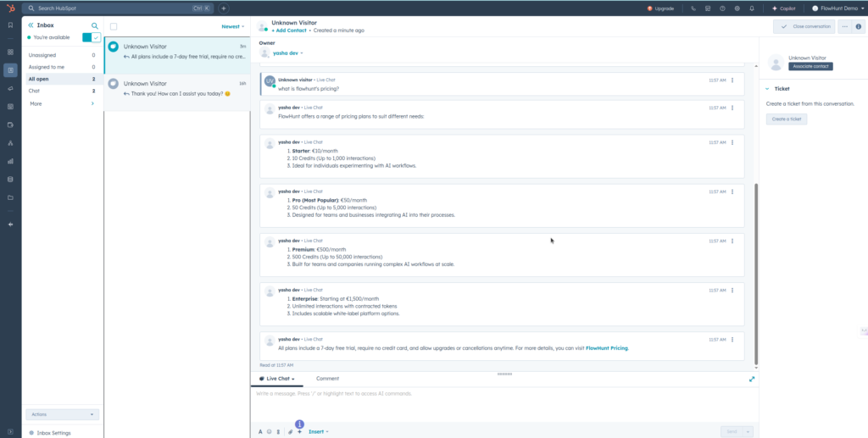Viewport: 868px width, 438px height.
Task: Expand the More inbox views
Action: (62, 104)
